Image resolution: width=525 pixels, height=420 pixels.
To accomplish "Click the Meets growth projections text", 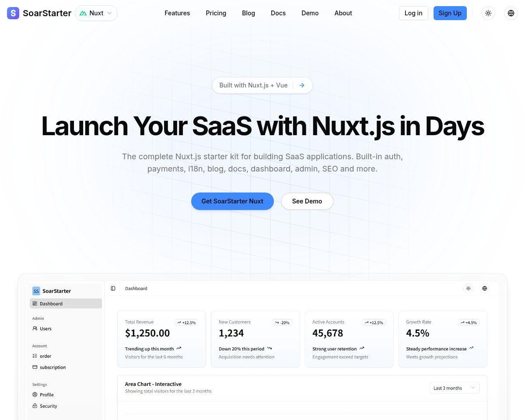I will (432, 357).
